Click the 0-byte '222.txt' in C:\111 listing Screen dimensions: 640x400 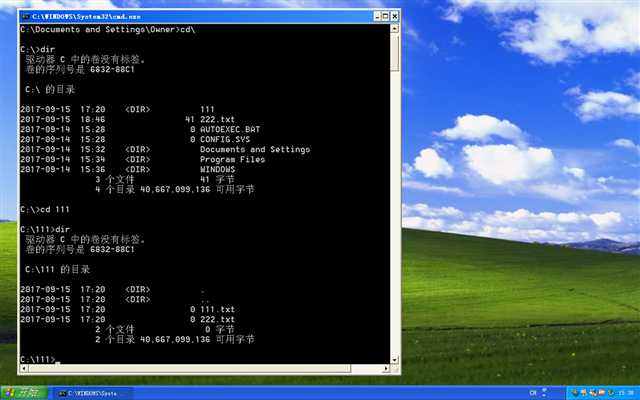(x=217, y=319)
